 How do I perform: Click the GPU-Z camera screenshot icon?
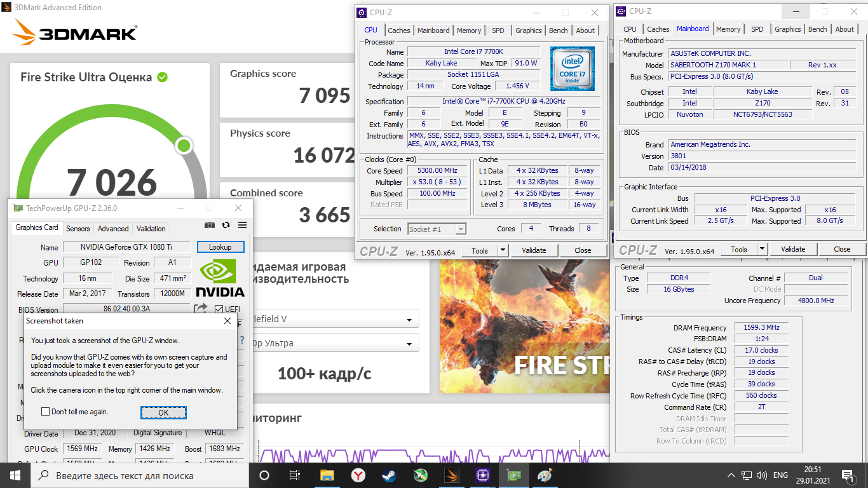pos(210,225)
